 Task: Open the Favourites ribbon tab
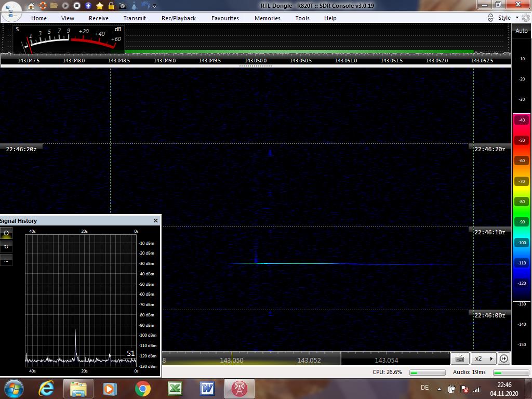click(x=225, y=18)
